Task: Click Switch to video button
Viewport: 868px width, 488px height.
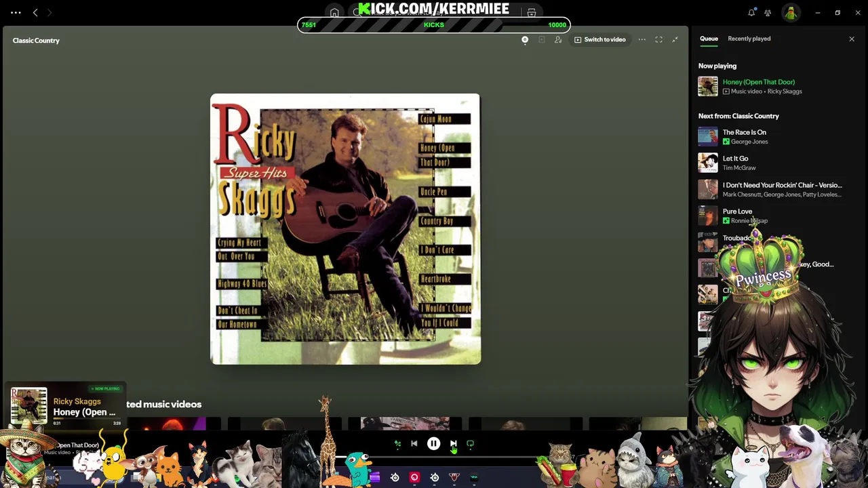Action: (x=600, y=40)
